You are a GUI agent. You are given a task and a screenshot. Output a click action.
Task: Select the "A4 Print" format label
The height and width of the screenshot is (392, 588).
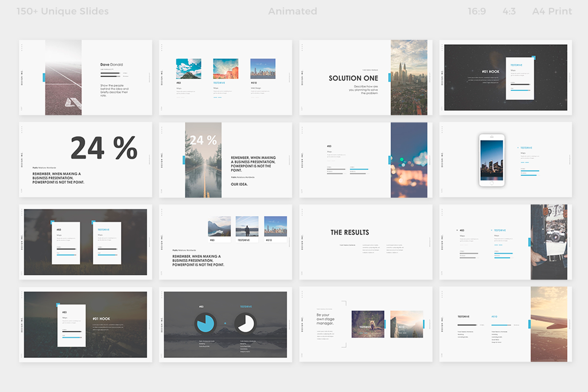[552, 11]
